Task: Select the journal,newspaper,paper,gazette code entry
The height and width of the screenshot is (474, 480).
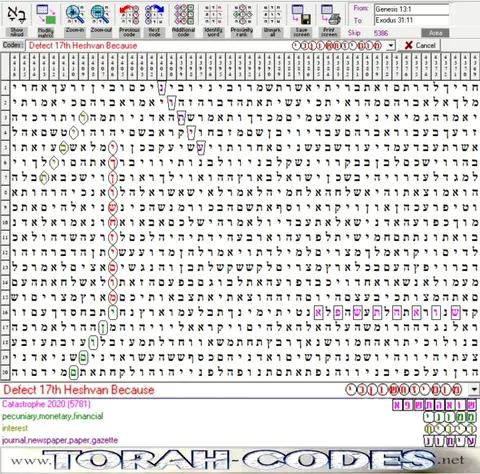Action: coord(60,440)
